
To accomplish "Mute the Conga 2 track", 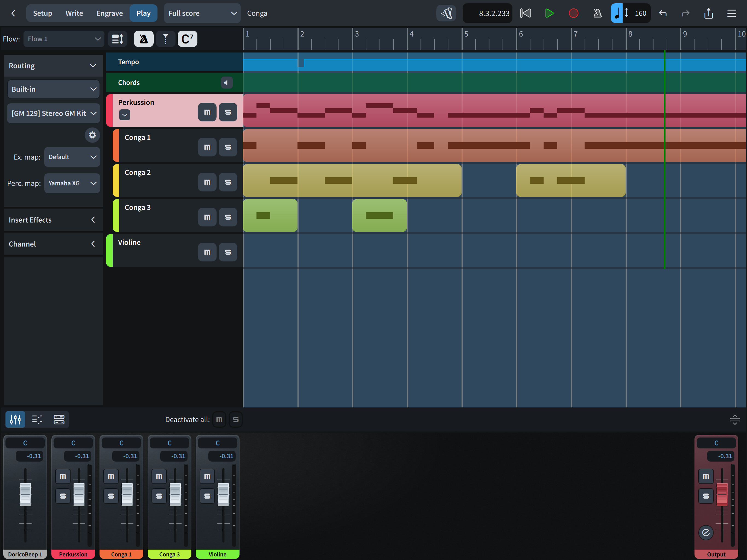I will 207,182.
